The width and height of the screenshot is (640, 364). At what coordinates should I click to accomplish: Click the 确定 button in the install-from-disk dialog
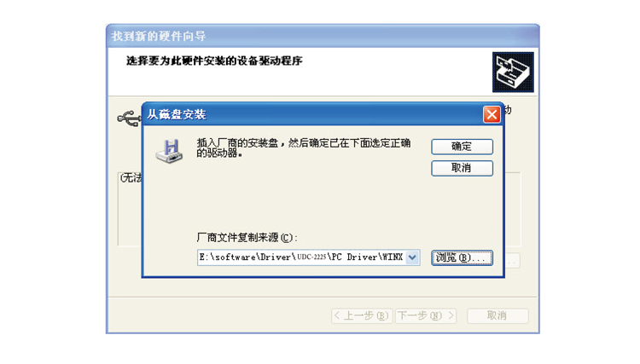point(462,147)
